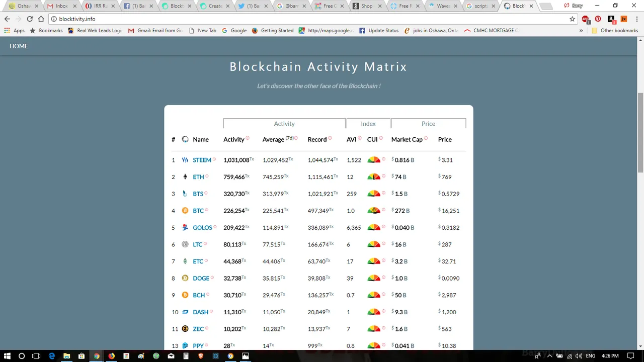
Task: Open the BTS blockchain link
Action: coord(198,194)
